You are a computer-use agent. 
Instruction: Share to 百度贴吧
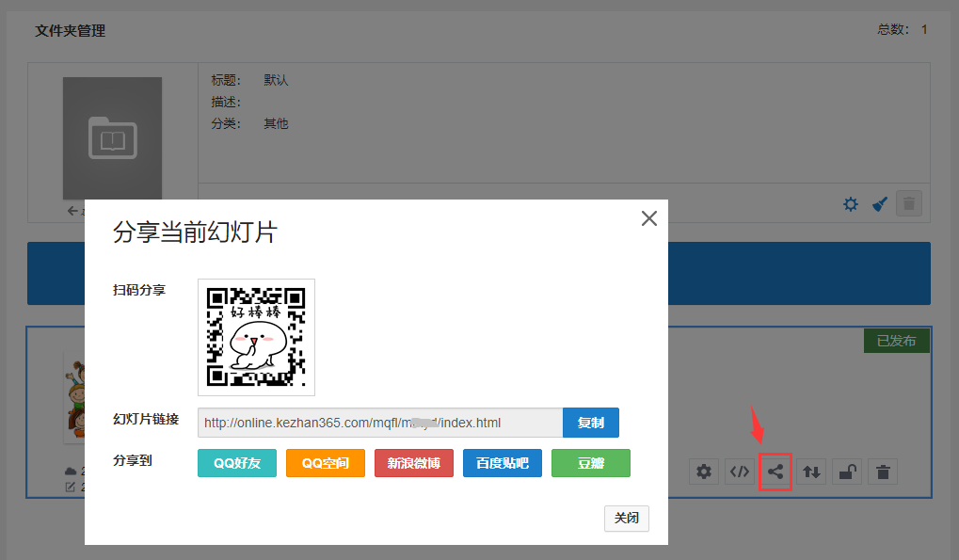(x=503, y=463)
